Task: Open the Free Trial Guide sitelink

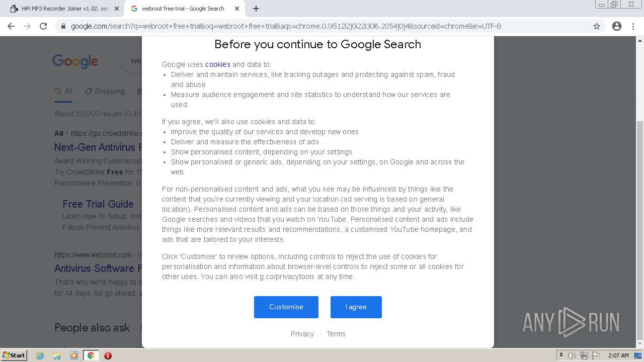Action: pos(98,204)
